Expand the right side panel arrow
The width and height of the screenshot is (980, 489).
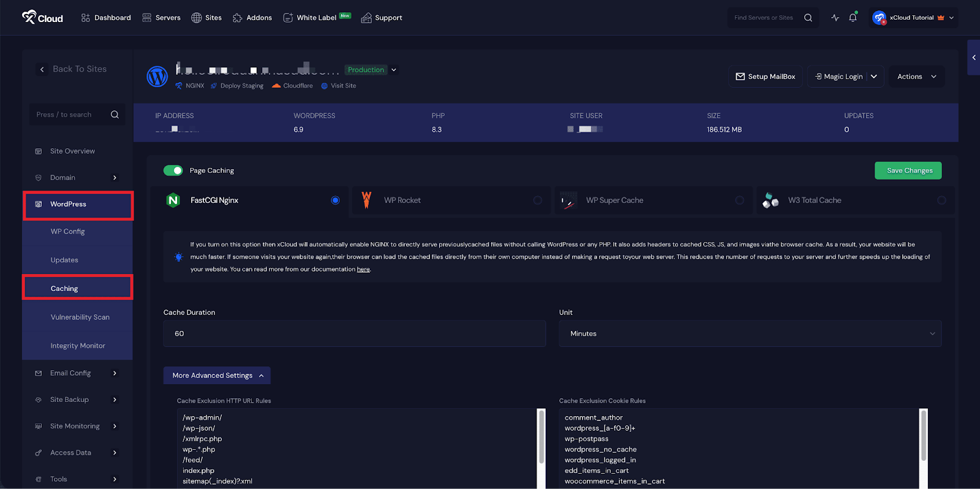(x=973, y=58)
